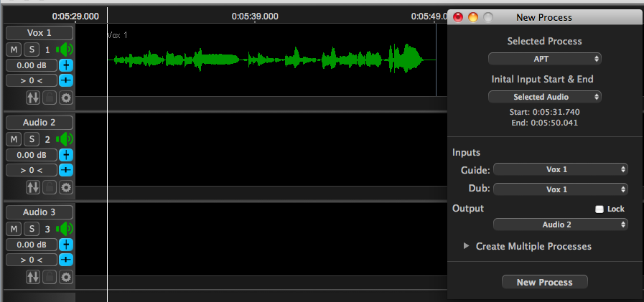Solo the Audio 2 track
Viewport: 644px width, 302px height.
(31, 139)
